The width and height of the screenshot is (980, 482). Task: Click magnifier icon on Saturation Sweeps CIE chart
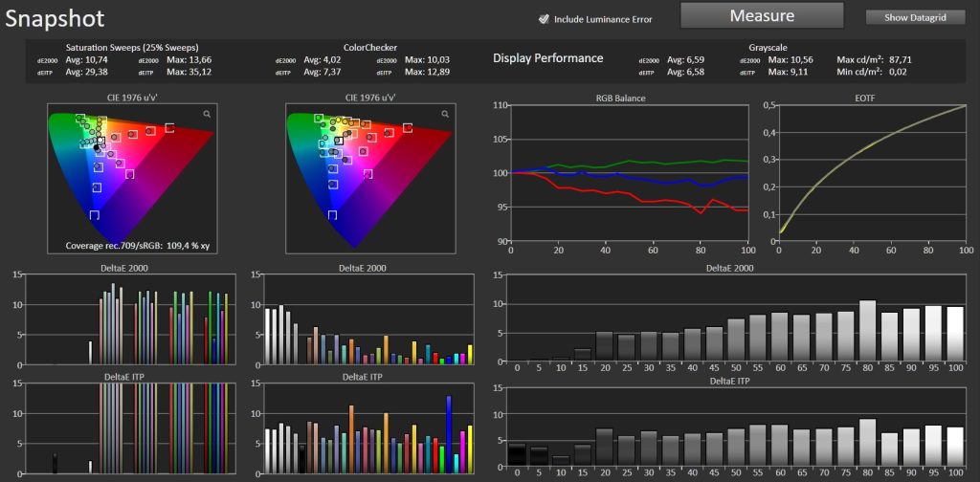pos(207,114)
